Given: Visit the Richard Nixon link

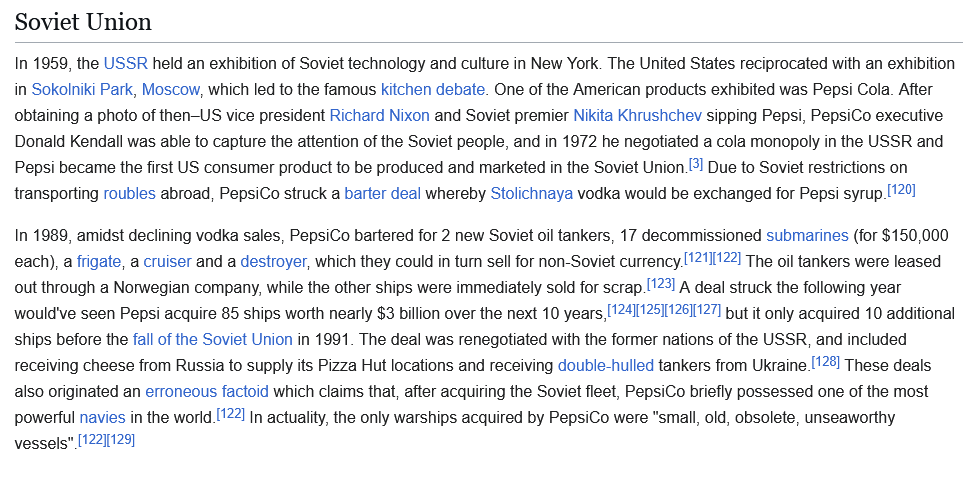Looking at the screenshot, I should tap(380, 114).
